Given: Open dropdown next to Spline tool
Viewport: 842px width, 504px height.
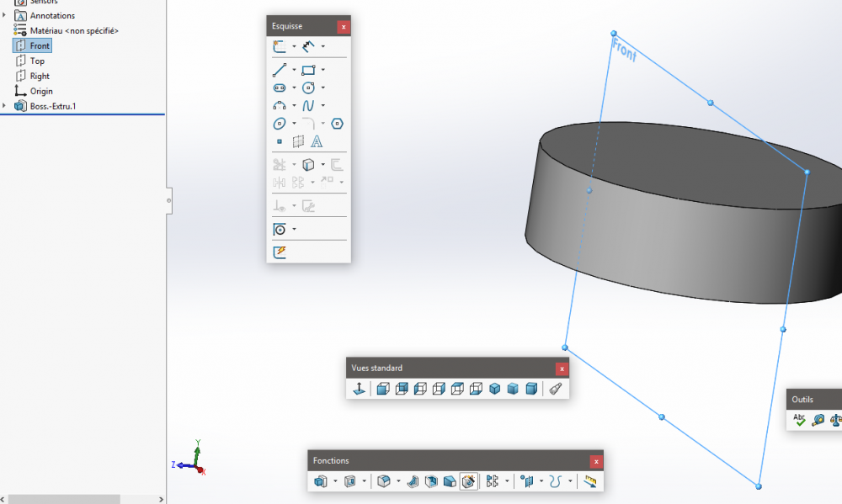Looking at the screenshot, I should [322, 106].
